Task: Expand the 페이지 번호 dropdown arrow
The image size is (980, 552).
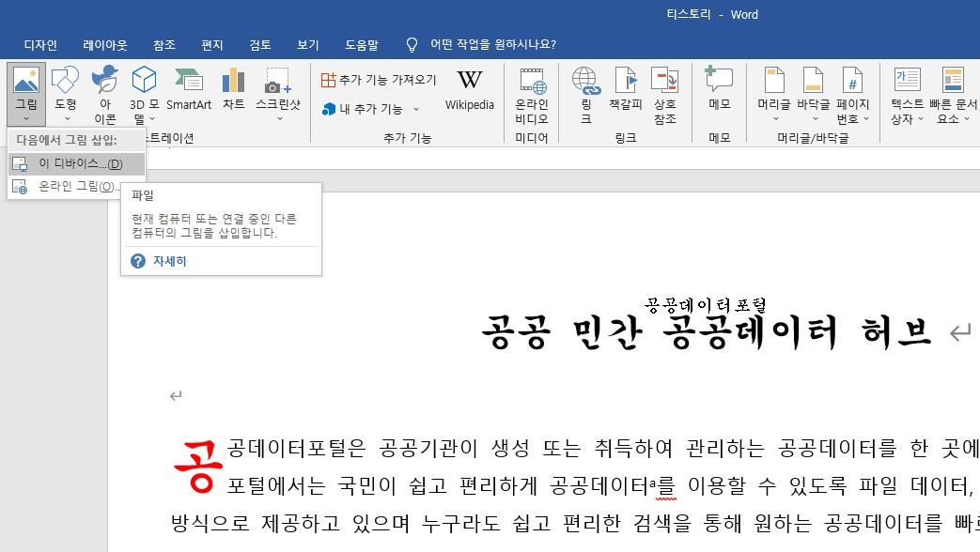Action: click(866, 118)
